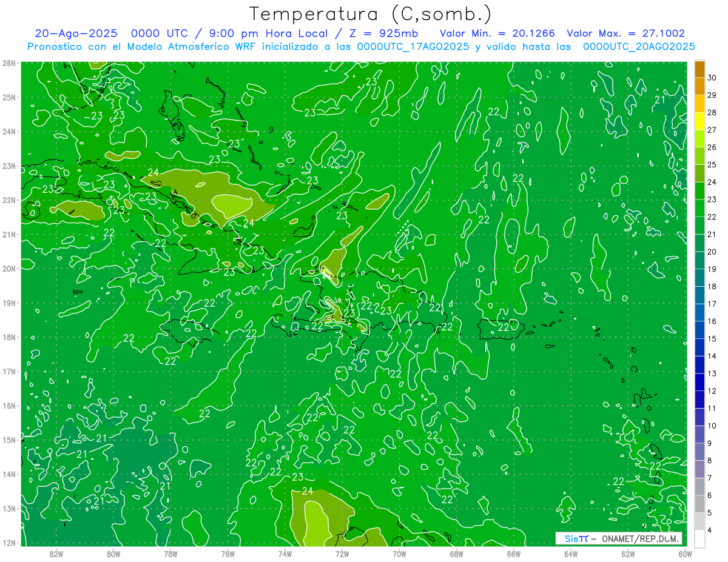728x562 pixels.
Task: Click the longitude label '82W'
Action: coord(56,554)
